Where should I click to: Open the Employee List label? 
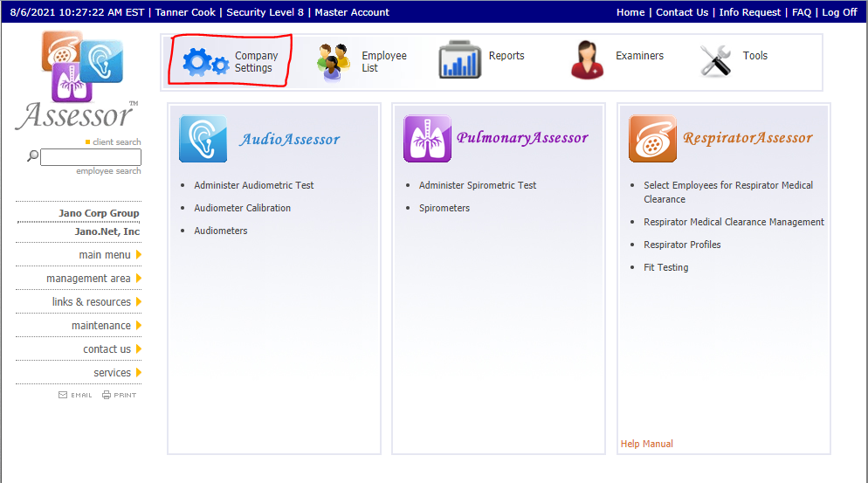pyautogui.click(x=384, y=61)
